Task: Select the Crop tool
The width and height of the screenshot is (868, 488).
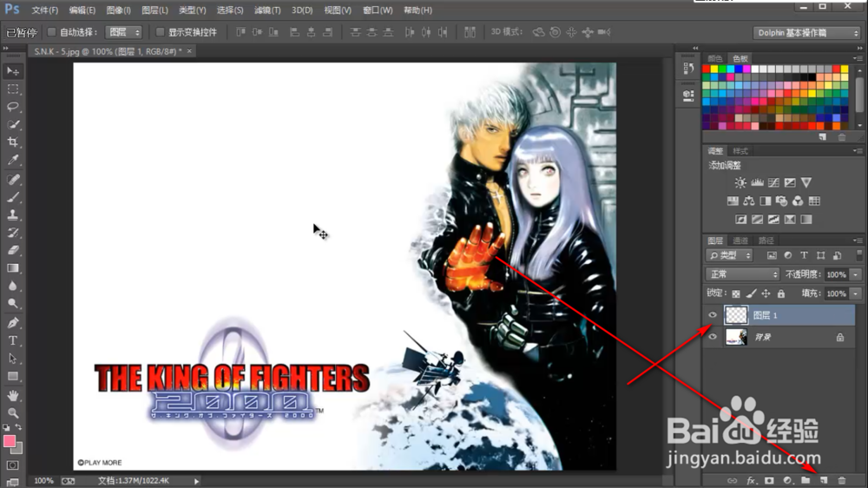Action: (x=13, y=142)
